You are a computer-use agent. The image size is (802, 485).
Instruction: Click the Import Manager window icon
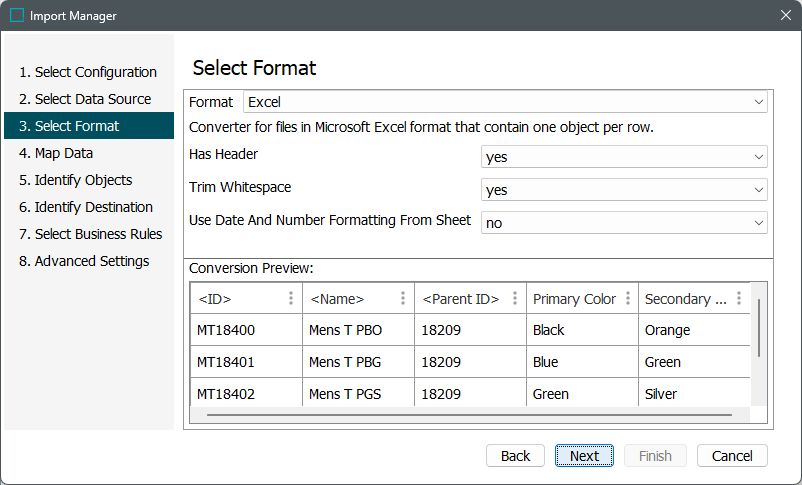click(17, 15)
